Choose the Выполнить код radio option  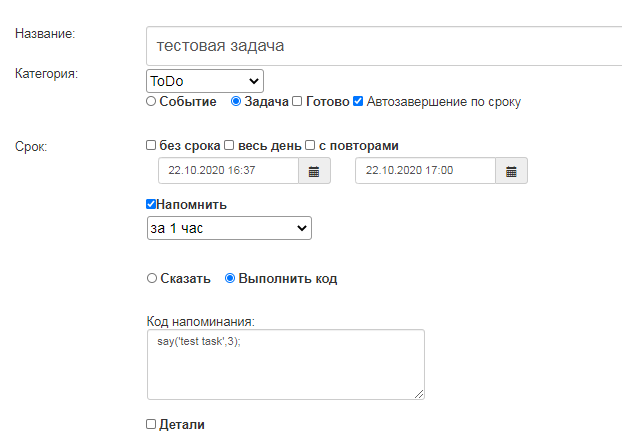(x=230, y=278)
